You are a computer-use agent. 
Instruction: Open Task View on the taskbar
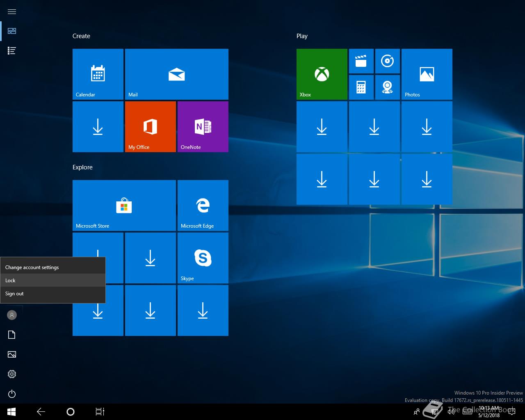100,412
